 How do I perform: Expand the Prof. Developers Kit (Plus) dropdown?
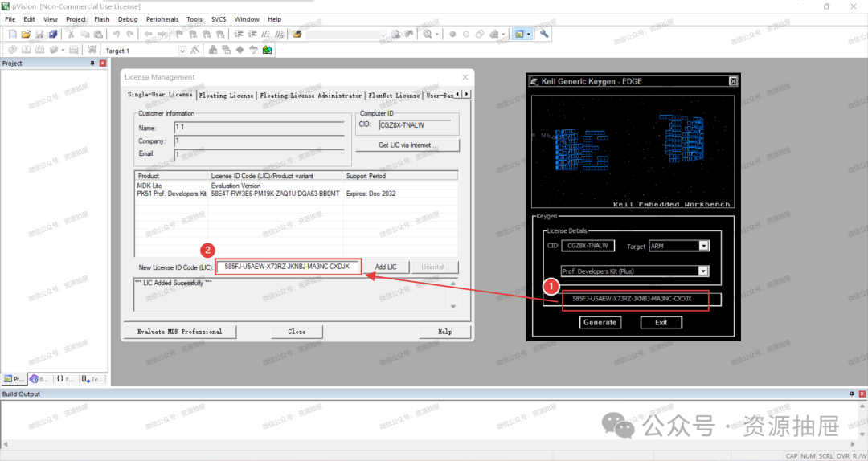(x=703, y=271)
